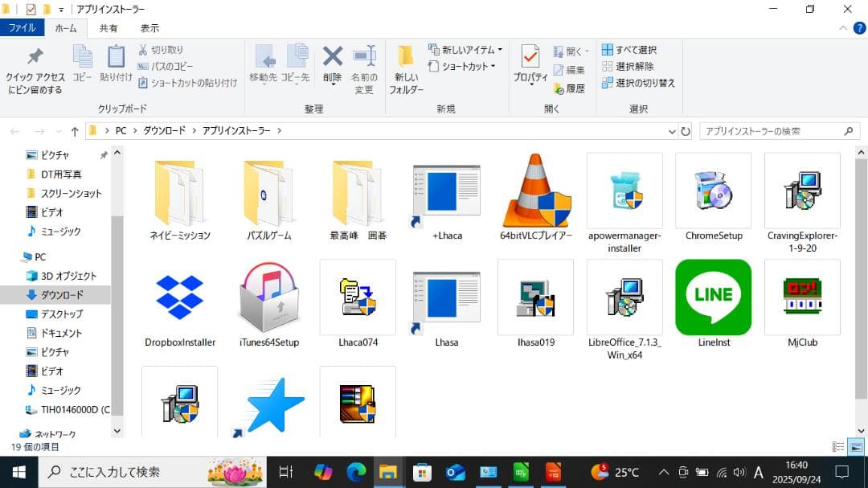This screenshot has height=488, width=868.
Task: Expand the address bar history dropdown
Action: pos(671,131)
